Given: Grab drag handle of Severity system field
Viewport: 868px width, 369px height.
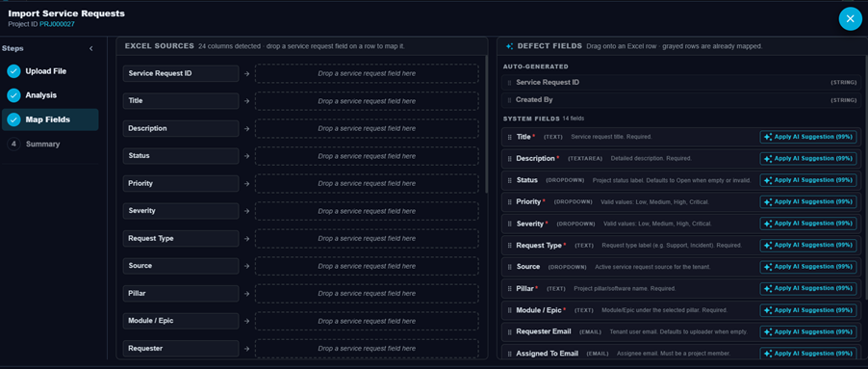Looking at the screenshot, I should click(509, 224).
